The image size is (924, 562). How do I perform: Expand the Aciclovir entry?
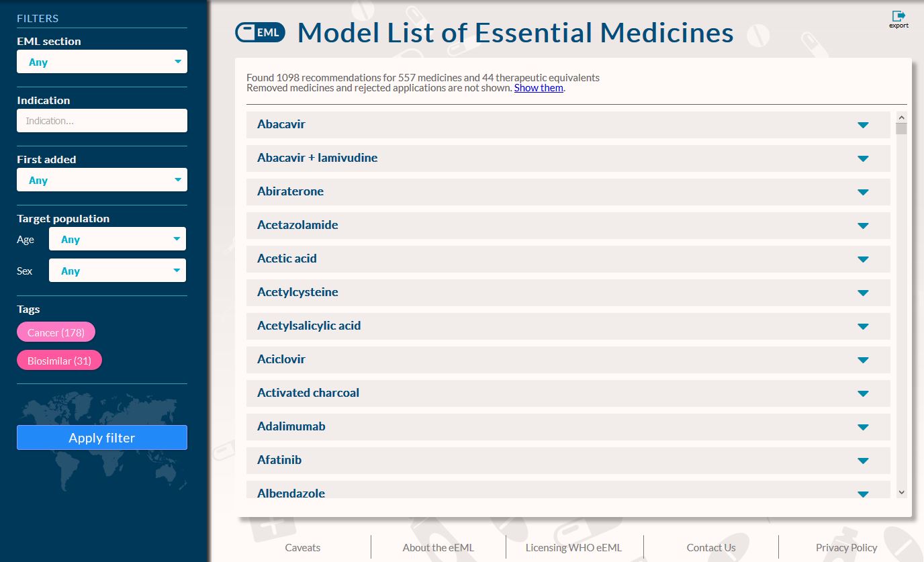(x=863, y=360)
